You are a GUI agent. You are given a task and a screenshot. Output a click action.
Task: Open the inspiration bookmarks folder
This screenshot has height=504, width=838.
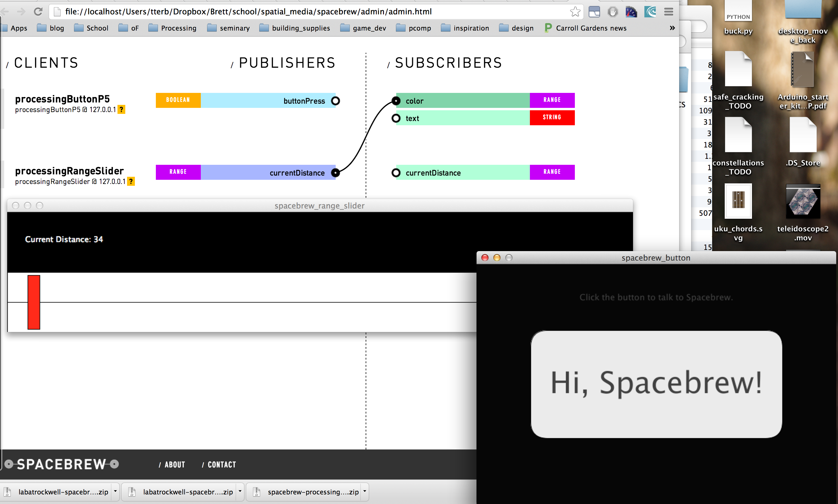tap(465, 28)
